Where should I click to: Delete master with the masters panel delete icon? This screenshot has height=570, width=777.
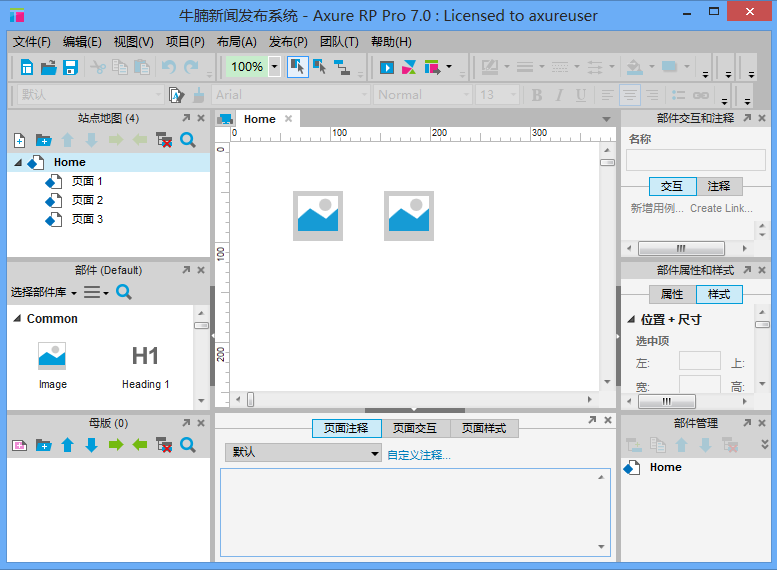click(x=164, y=445)
